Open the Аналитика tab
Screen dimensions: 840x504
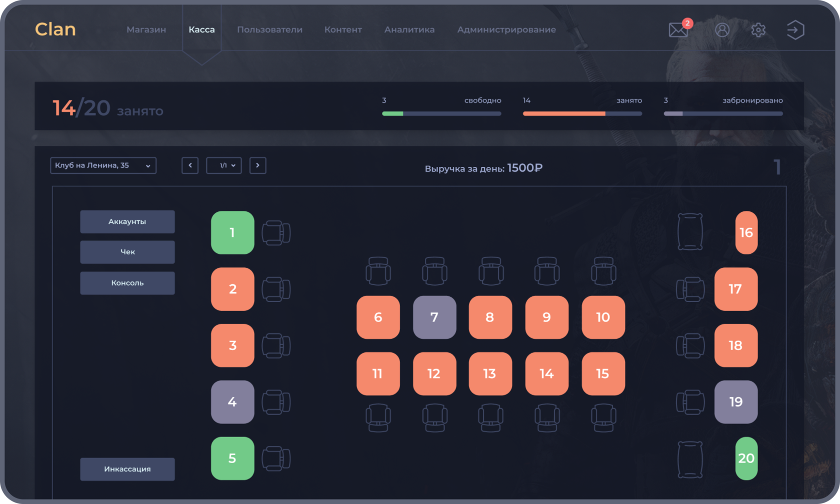(x=409, y=29)
